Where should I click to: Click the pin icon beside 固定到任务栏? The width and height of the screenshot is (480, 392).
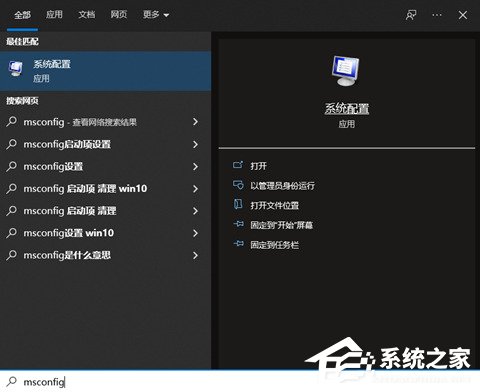tap(238, 244)
